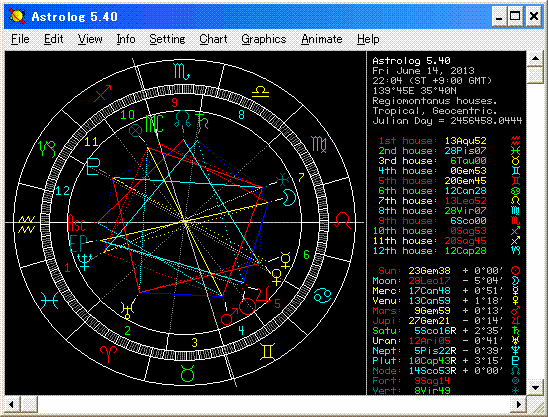Screen dimensions: 548x417
Task: Click the horizontal scrollbar right arrow
Action: point(518,404)
